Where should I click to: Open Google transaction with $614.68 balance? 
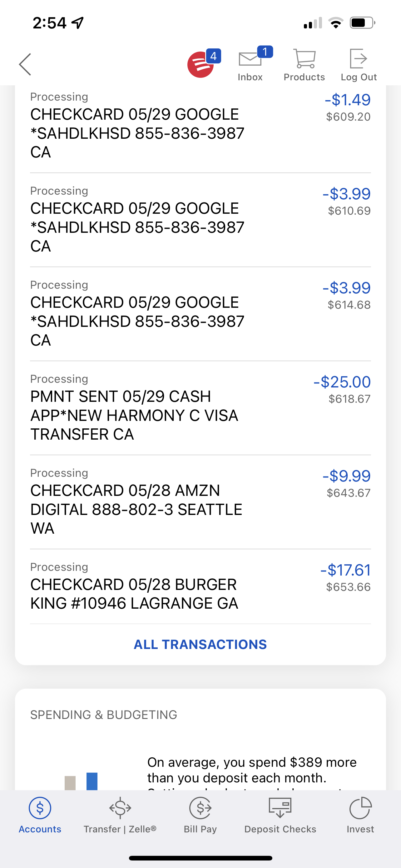pos(200,314)
